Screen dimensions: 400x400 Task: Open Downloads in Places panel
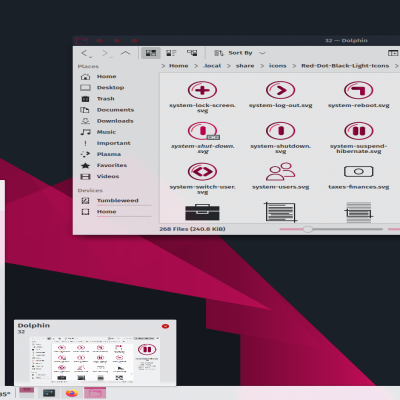coord(115,121)
